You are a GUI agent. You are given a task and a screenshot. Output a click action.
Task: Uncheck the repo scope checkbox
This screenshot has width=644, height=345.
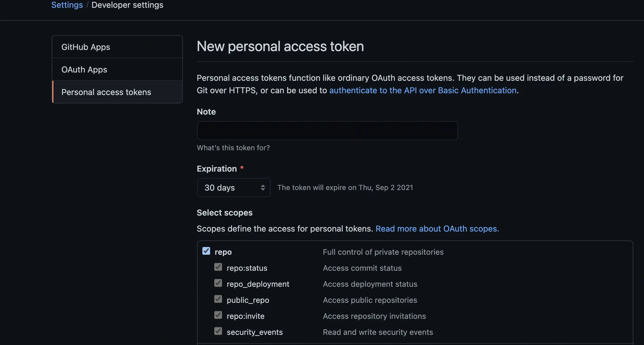(x=206, y=251)
